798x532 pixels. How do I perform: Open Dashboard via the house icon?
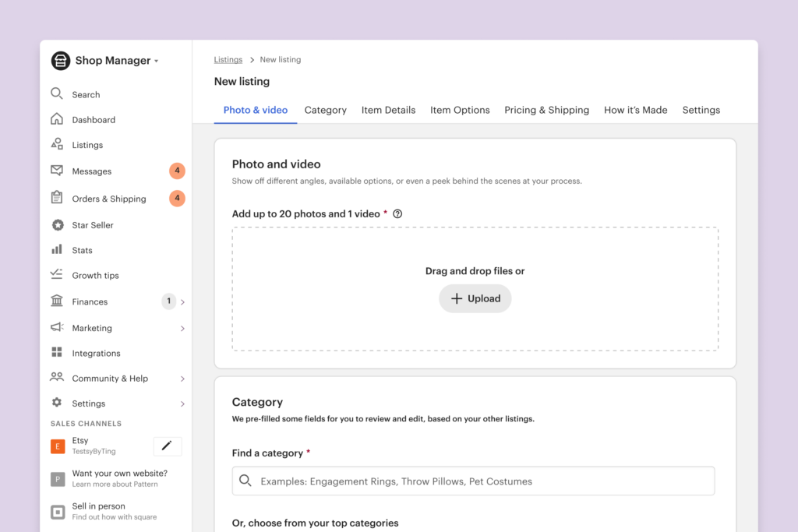[x=57, y=119]
